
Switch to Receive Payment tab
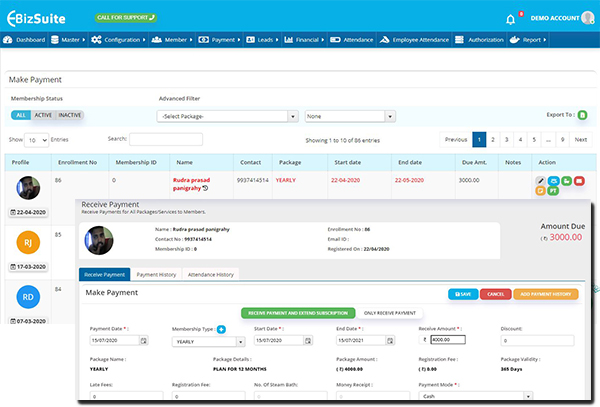[104, 275]
